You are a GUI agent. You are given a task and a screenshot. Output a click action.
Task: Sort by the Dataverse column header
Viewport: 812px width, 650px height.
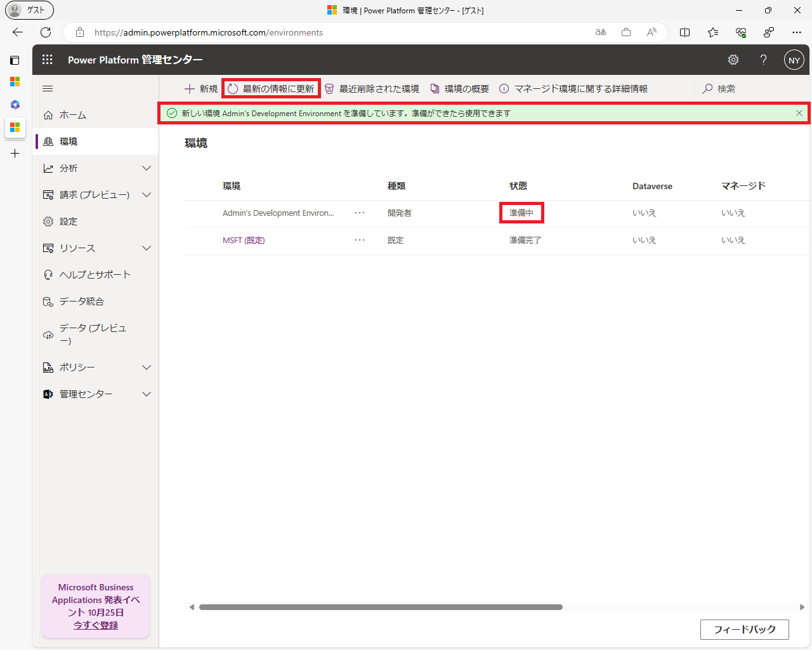click(652, 186)
